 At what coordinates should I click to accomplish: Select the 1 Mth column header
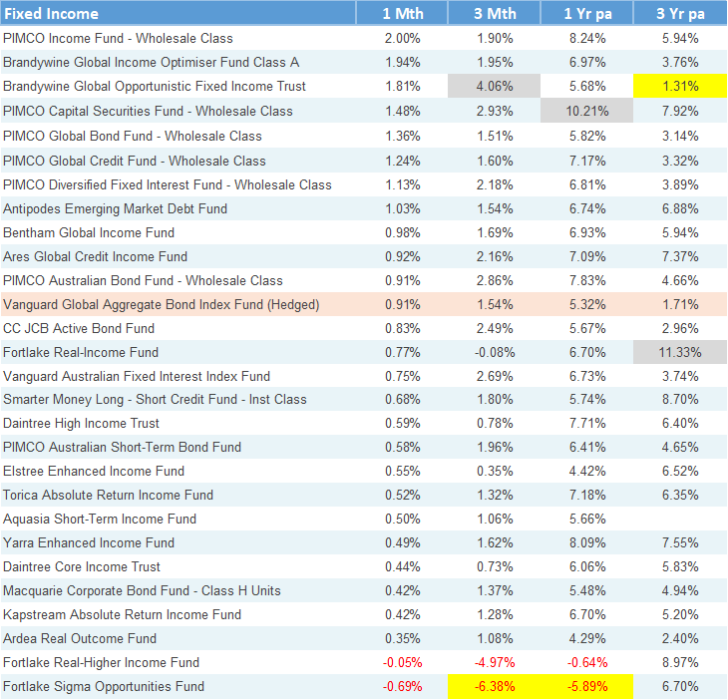tap(402, 13)
